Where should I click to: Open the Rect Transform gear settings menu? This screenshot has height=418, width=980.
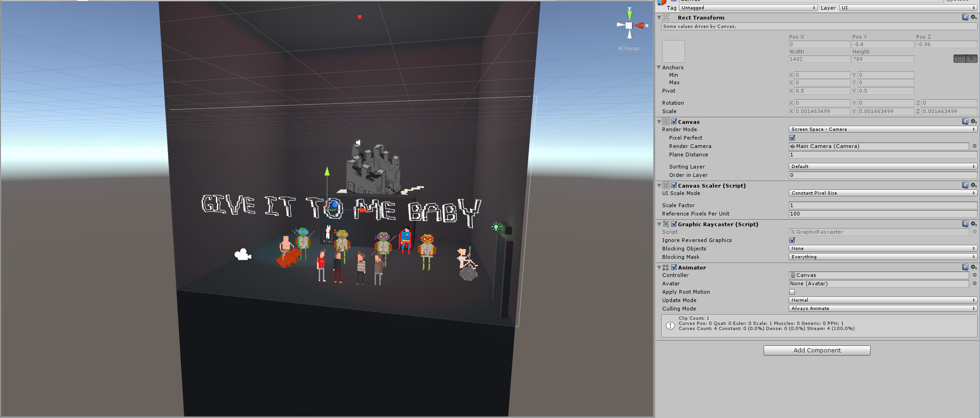pyautogui.click(x=973, y=17)
